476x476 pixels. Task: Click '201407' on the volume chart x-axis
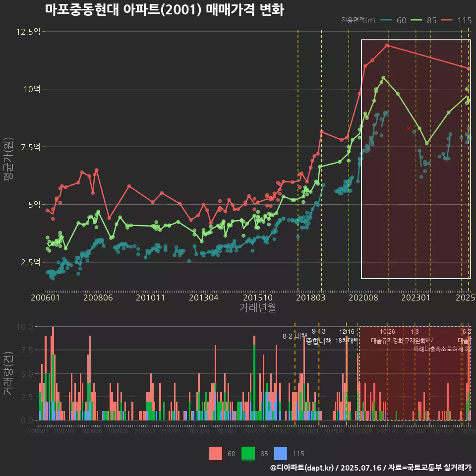coord(227,431)
